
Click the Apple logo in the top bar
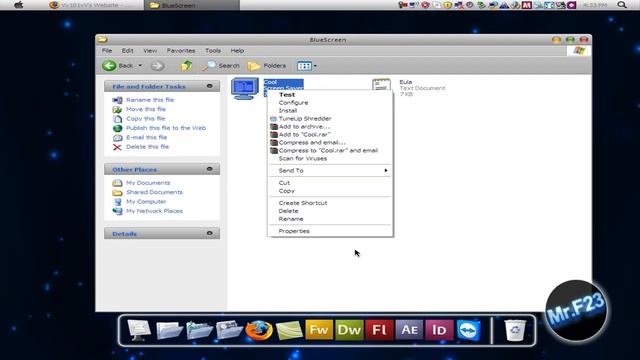pos(18,5)
